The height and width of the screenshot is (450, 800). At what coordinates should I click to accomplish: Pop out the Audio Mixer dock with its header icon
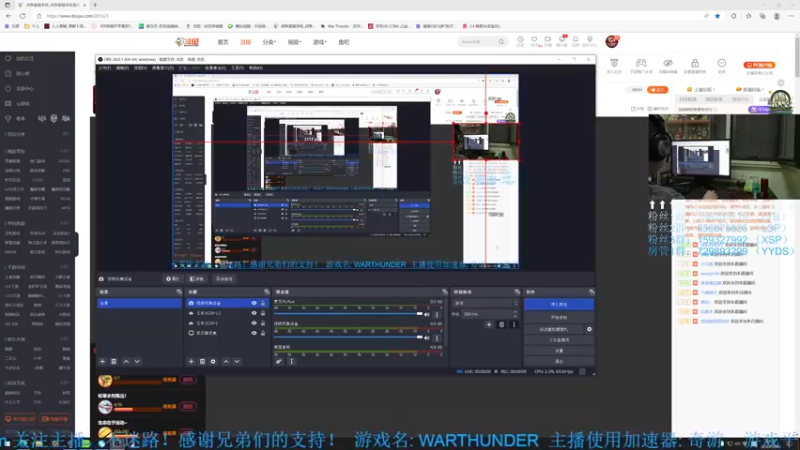click(444, 292)
